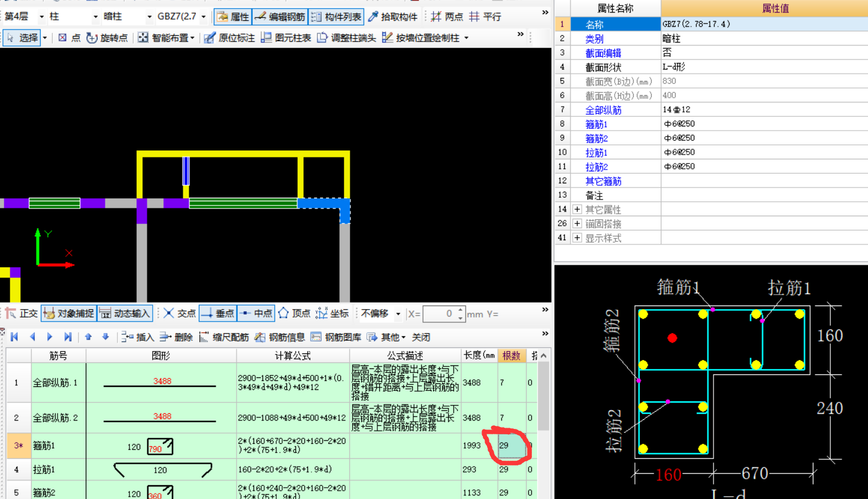
Task: Open 钢筋图库 rebar gallery
Action: 335,337
